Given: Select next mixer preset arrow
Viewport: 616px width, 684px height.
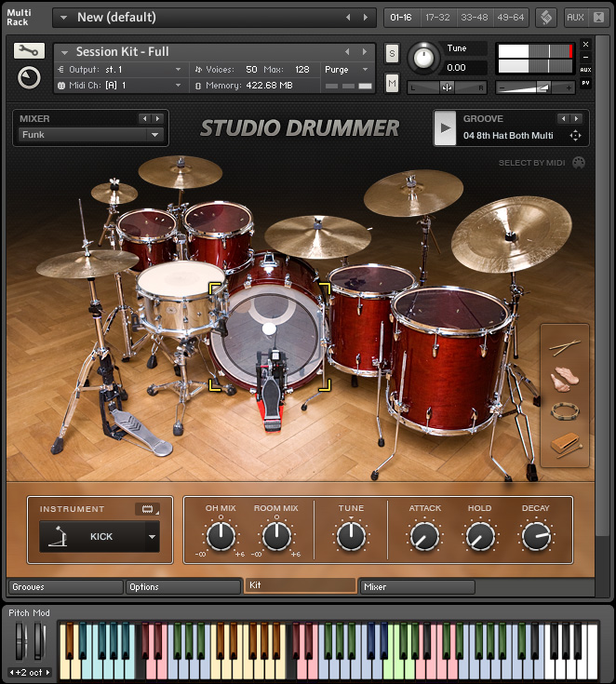Looking at the screenshot, I should click(157, 119).
